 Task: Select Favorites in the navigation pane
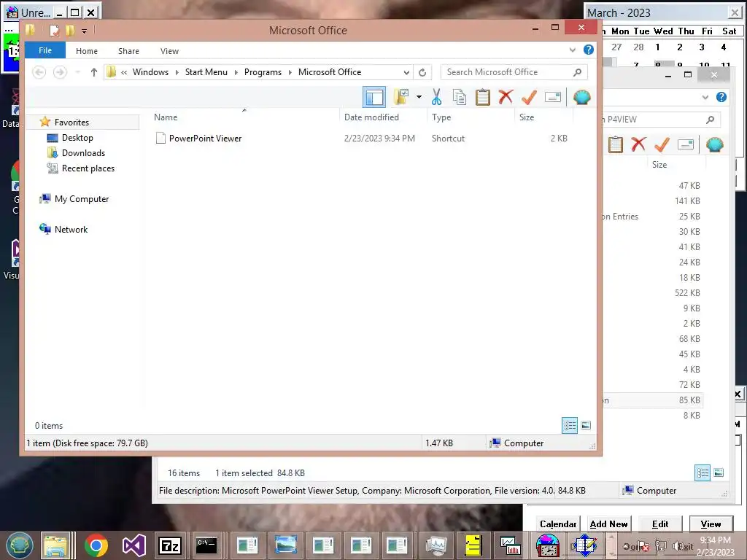pyautogui.click(x=71, y=122)
